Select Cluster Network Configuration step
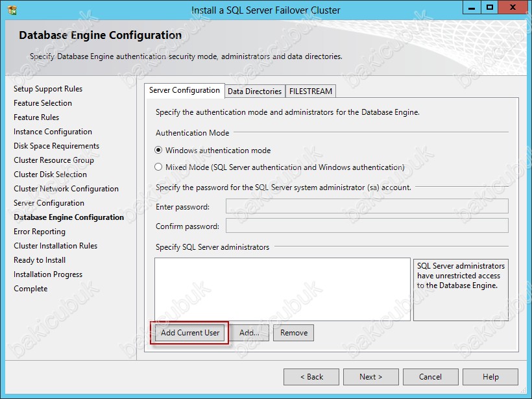532x399 pixels. pos(66,189)
